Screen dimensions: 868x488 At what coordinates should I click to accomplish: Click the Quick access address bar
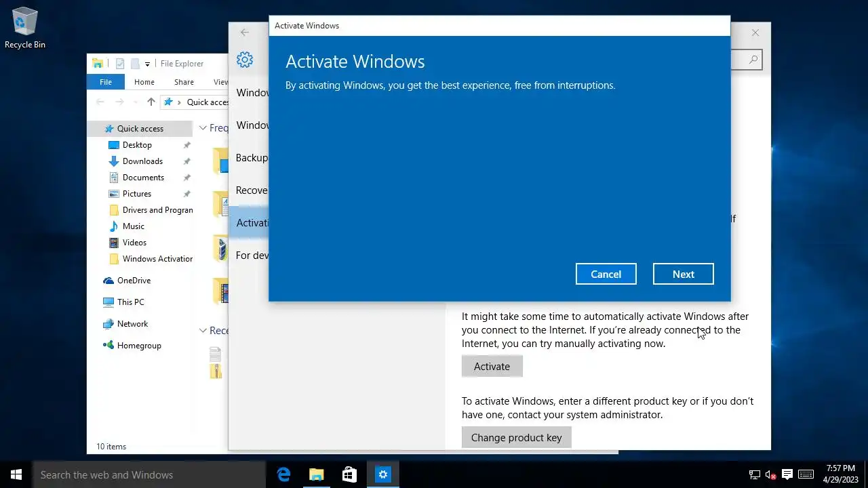(195, 102)
